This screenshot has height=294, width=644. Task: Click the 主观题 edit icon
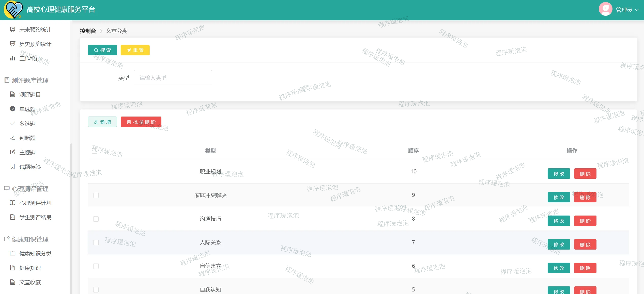[x=12, y=152]
